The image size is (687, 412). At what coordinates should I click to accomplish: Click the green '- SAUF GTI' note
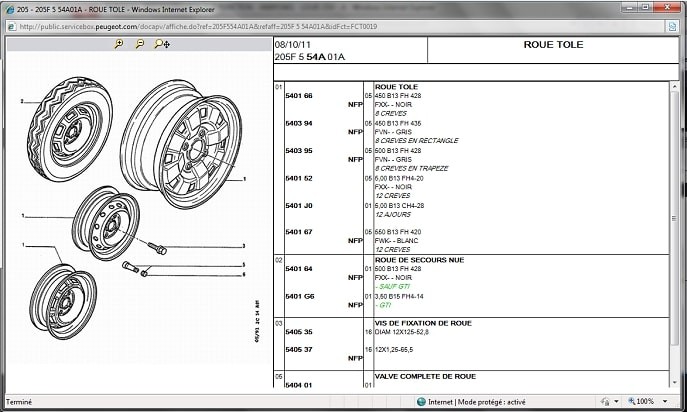[392, 286]
